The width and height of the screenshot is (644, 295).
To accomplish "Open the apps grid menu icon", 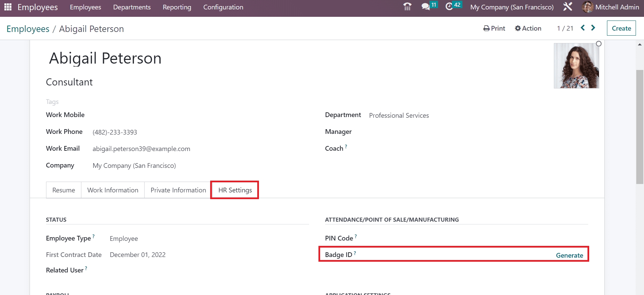I will pos(8,7).
